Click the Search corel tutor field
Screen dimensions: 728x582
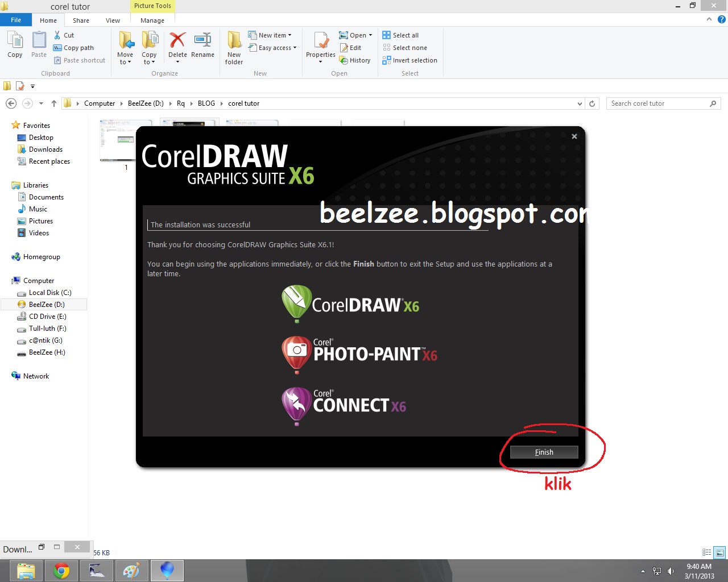[x=663, y=103]
